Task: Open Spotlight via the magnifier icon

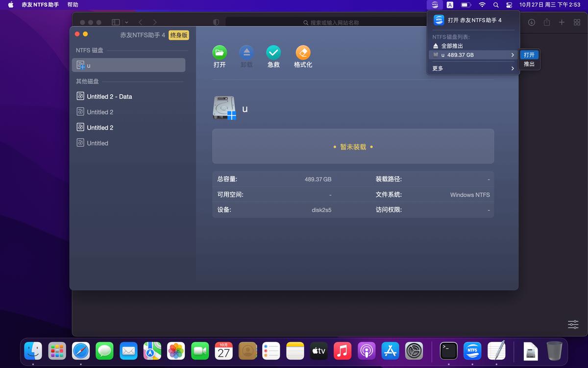Action: click(x=496, y=5)
